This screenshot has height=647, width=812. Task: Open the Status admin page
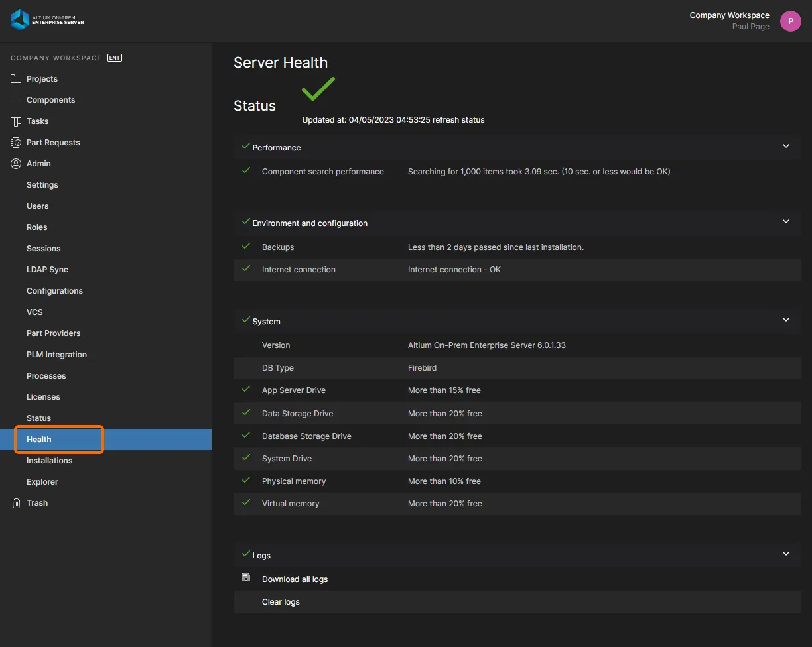pos(38,418)
